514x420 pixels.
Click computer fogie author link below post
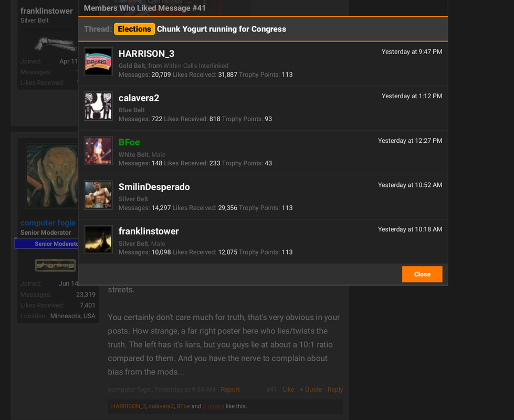130,389
